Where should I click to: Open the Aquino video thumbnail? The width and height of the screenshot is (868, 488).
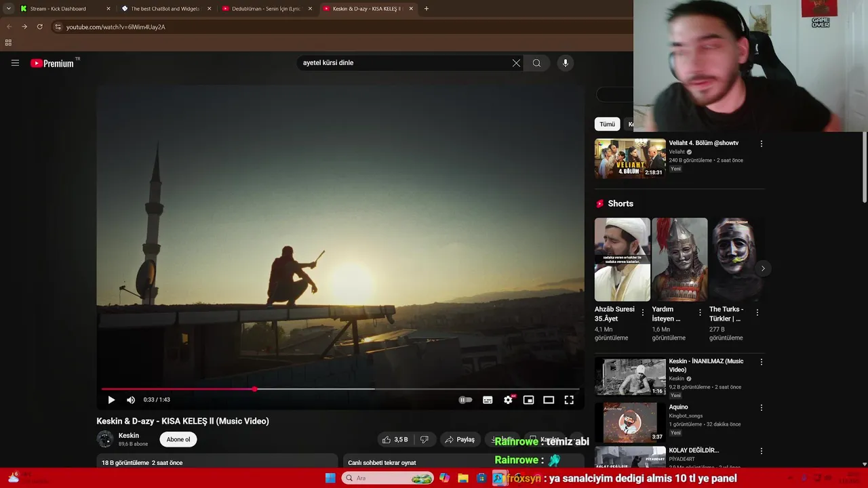click(630, 422)
